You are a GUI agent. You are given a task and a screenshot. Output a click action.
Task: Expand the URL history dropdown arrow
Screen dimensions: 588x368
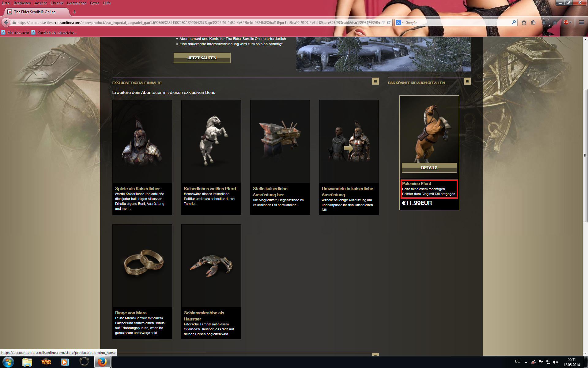tap(383, 22)
